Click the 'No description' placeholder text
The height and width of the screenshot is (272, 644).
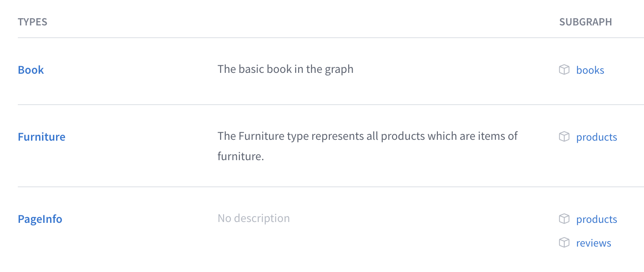coord(253,218)
